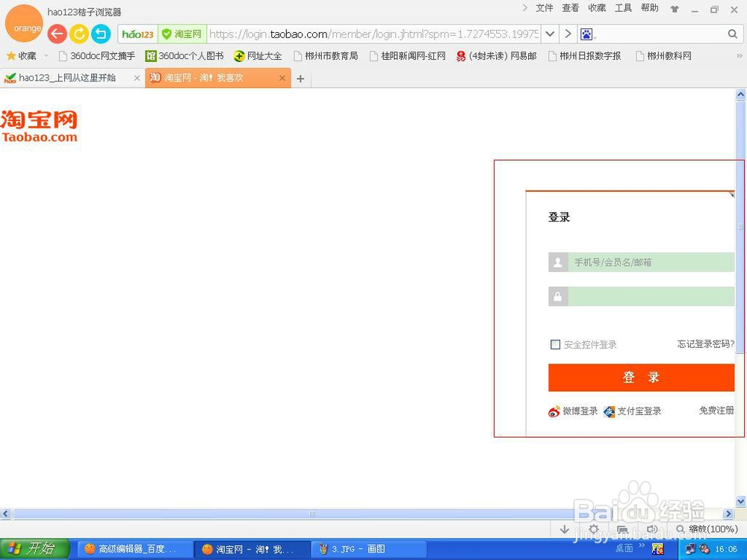Open the 360doc个人图书 bookmark

[x=185, y=56]
